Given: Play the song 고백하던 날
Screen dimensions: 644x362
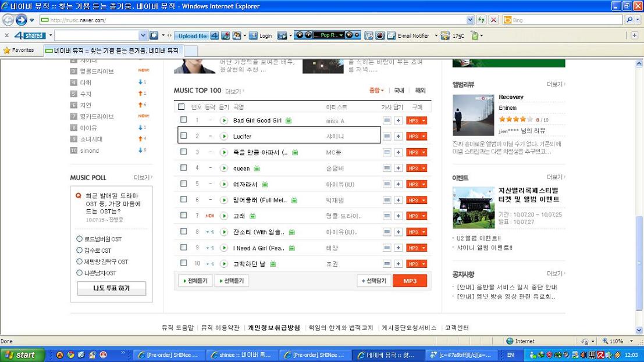Looking at the screenshot, I should pyautogui.click(x=224, y=264).
